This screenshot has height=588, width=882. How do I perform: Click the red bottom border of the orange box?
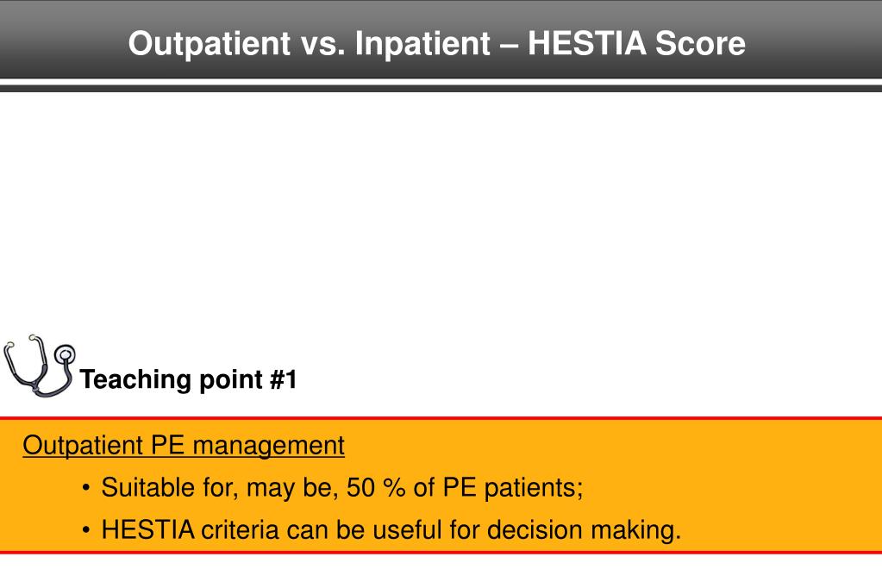(441, 553)
